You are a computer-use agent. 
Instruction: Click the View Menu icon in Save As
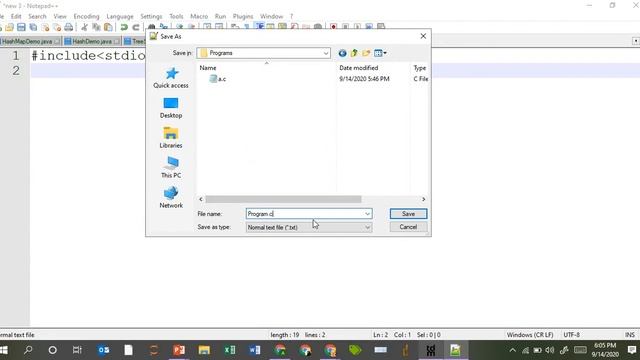coord(378,53)
